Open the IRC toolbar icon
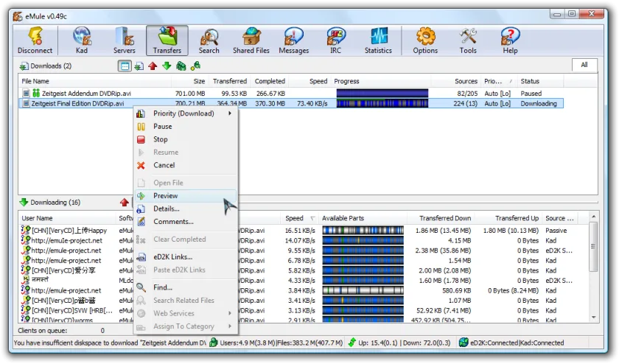Screen dimensions: 619x364 tap(336, 41)
